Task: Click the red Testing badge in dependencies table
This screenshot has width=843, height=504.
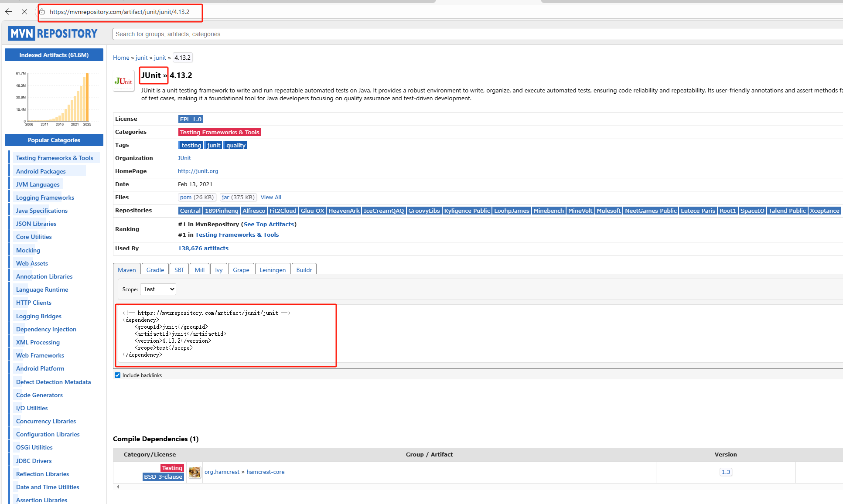Action: pos(172,468)
